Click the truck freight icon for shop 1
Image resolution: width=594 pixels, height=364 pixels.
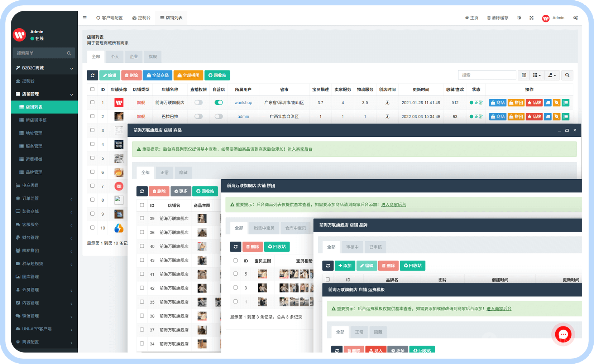[x=548, y=103]
